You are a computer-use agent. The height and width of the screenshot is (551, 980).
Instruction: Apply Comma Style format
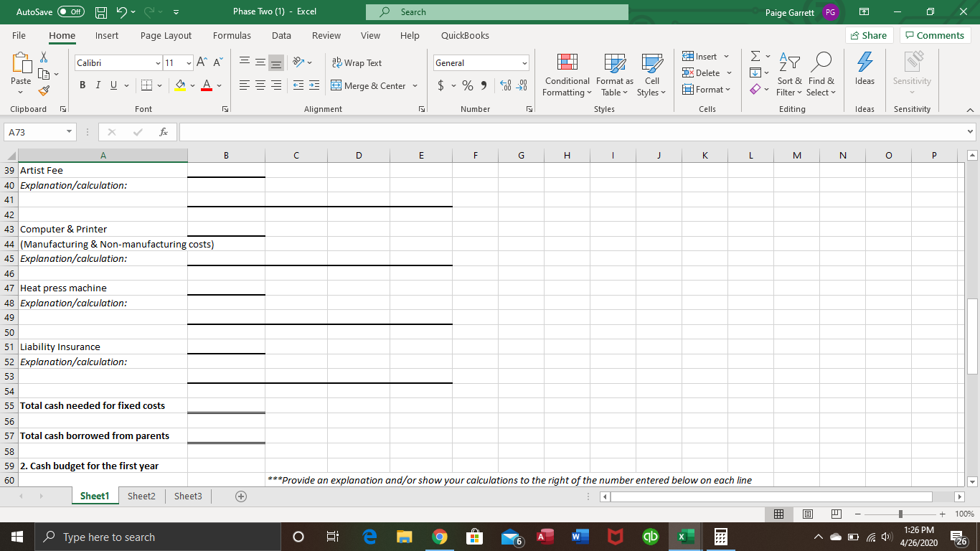point(484,85)
